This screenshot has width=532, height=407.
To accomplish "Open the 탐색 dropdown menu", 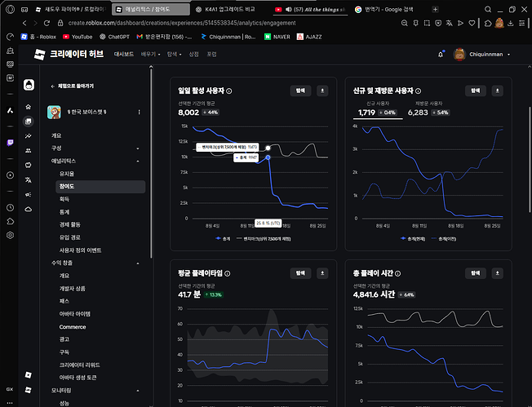I will [x=174, y=55].
